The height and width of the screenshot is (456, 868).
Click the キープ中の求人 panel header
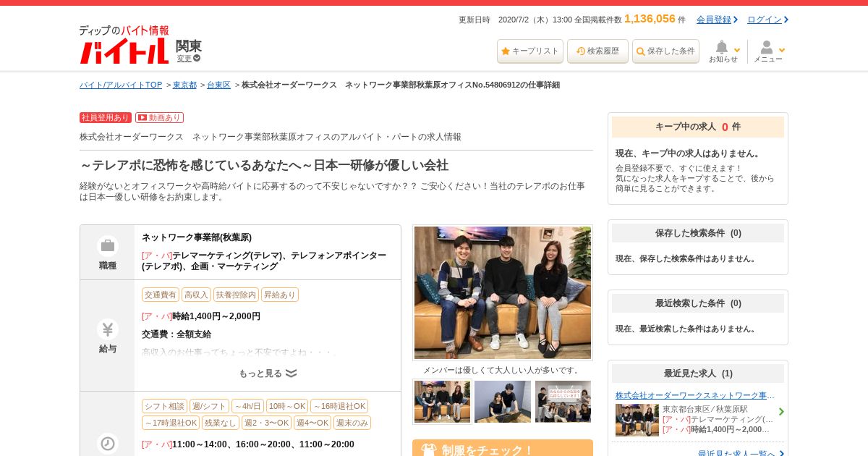coord(698,127)
